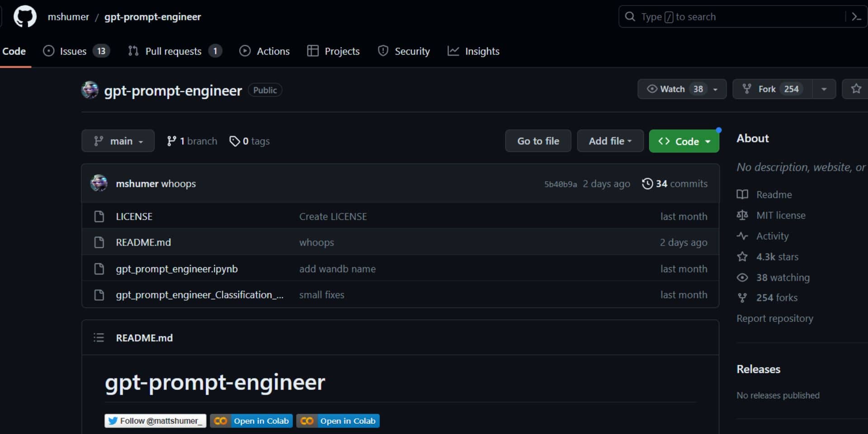View the 0 tags link

point(250,141)
